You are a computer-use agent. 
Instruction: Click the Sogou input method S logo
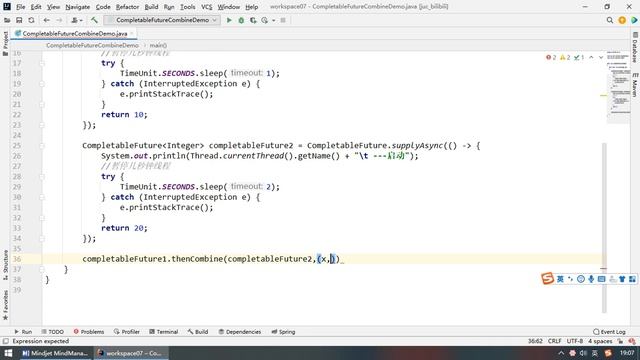[x=548, y=278]
